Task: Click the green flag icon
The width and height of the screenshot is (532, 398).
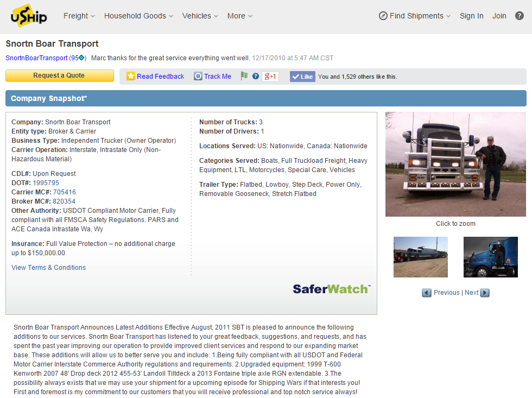Action: point(244,76)
